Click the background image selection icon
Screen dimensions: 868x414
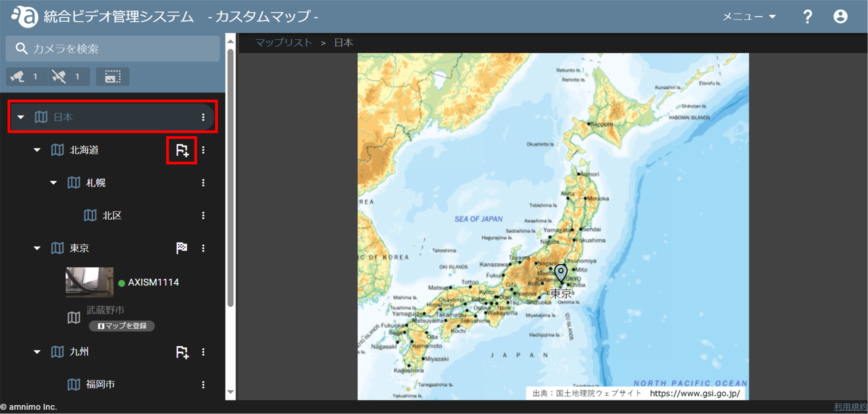coord(112,77)
